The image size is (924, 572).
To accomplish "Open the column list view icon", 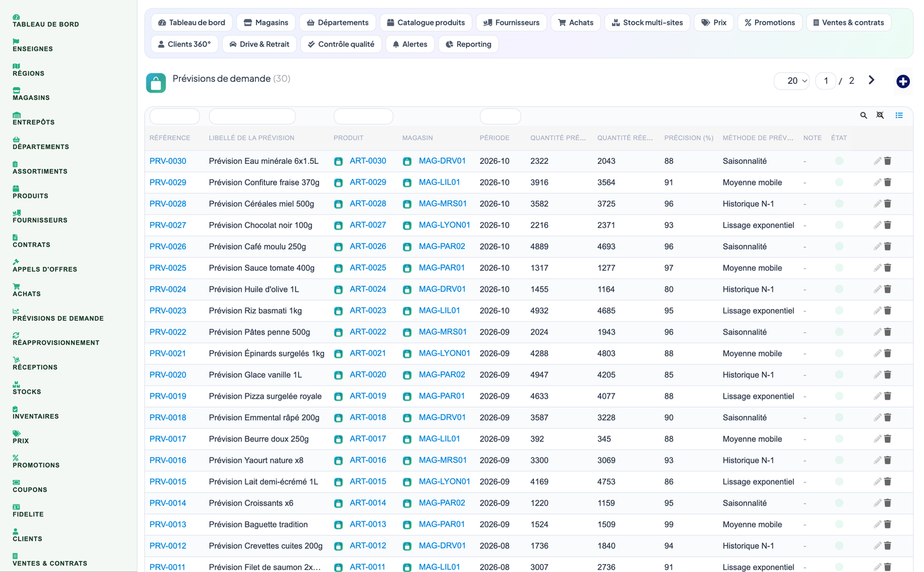I will click(x=899, y=115).
